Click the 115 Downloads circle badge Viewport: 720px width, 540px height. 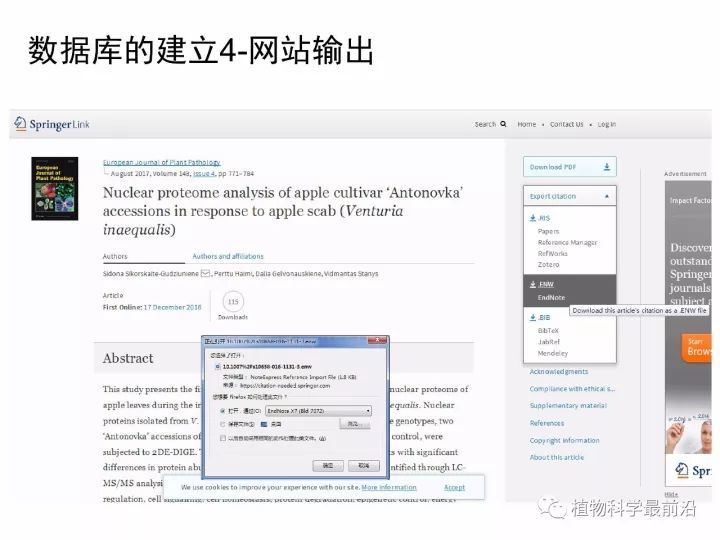(233, 301)
